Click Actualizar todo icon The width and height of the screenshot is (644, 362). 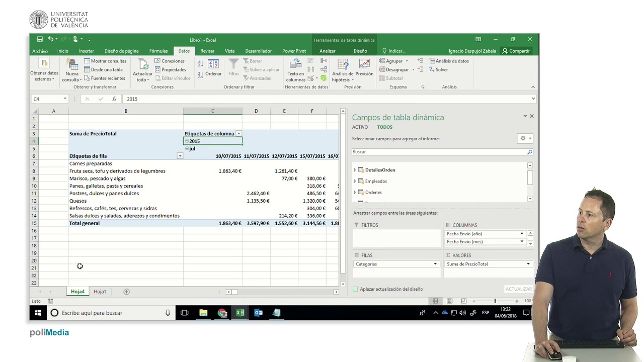pos(142,70)
